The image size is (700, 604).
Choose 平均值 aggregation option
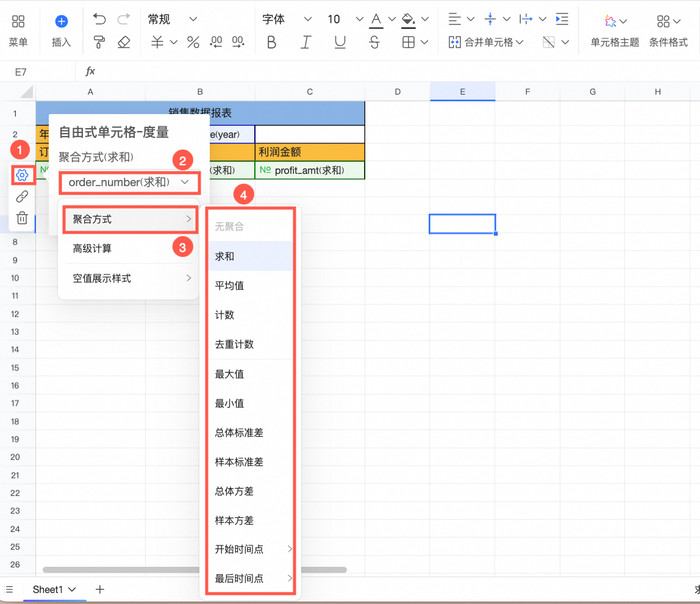tap(250, 286)
